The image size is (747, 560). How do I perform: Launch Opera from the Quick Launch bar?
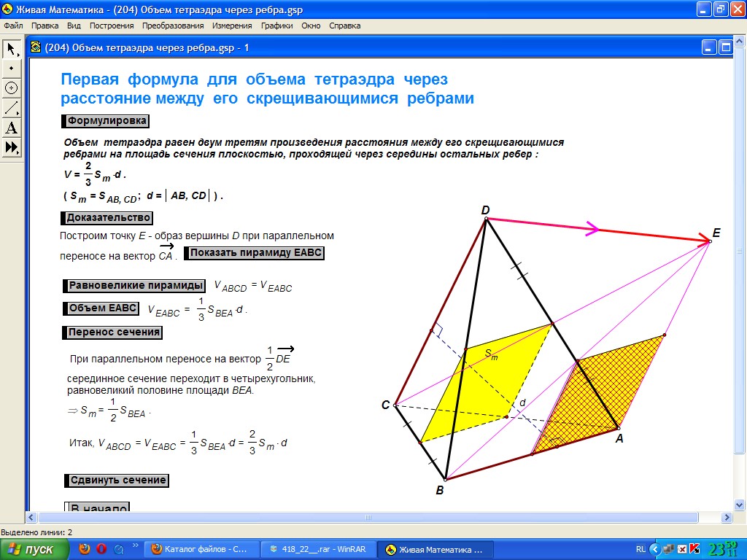click(x=101, y=549)
